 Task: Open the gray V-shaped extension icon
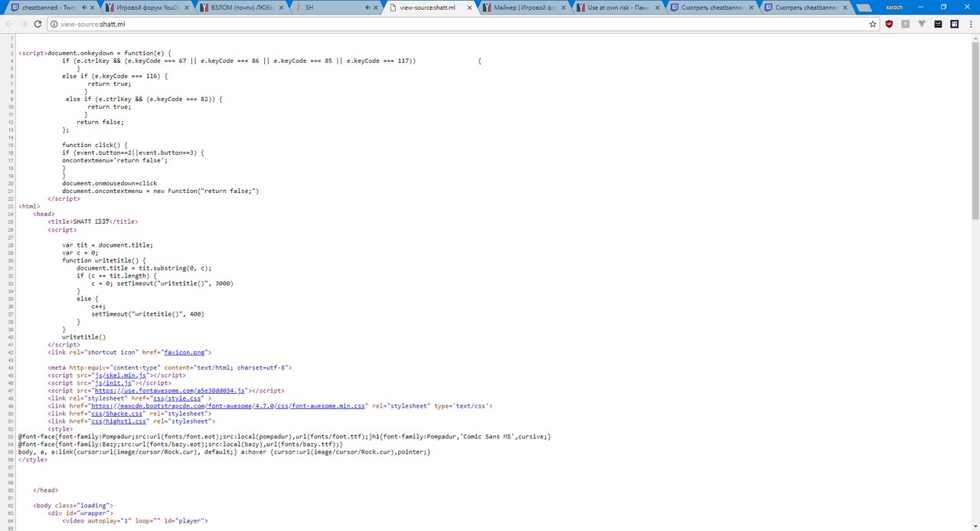tap(922, 24)
